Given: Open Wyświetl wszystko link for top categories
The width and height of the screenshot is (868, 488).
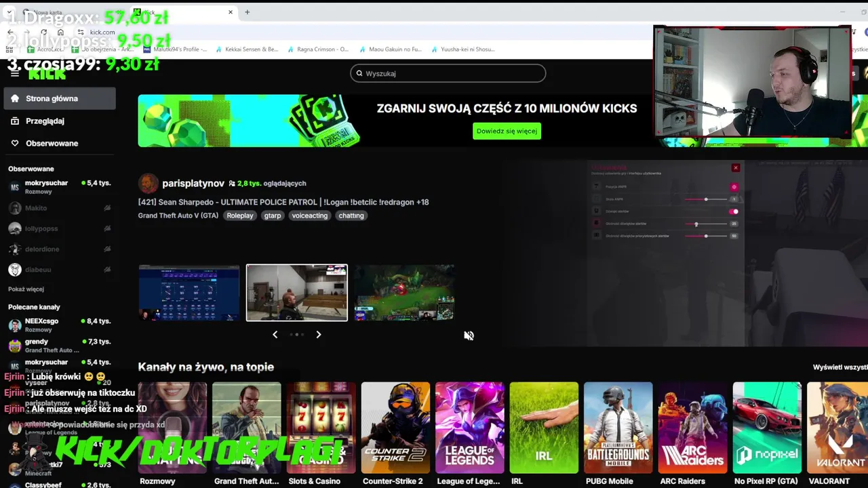Looking at the screenshot, I should coord(840,367).
